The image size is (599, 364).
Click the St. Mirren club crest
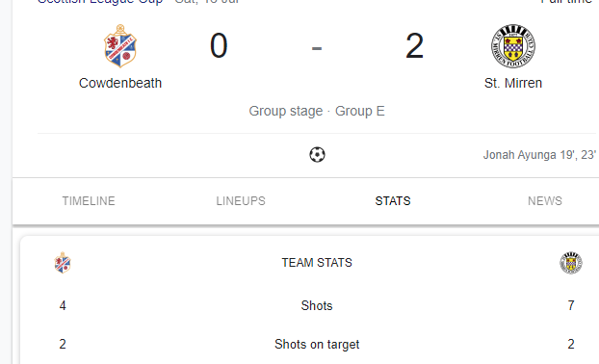513,46
